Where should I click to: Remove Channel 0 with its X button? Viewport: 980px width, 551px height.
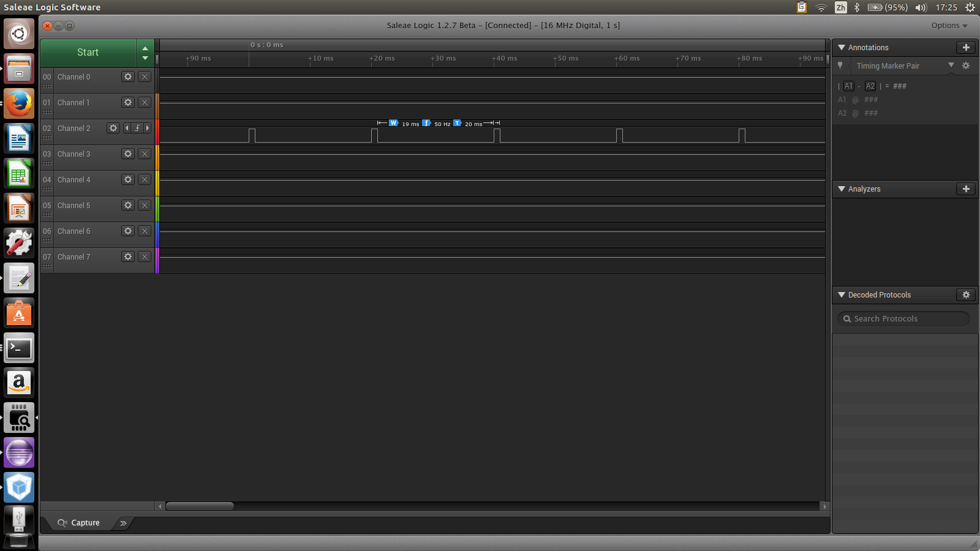[x=145, y=77]
